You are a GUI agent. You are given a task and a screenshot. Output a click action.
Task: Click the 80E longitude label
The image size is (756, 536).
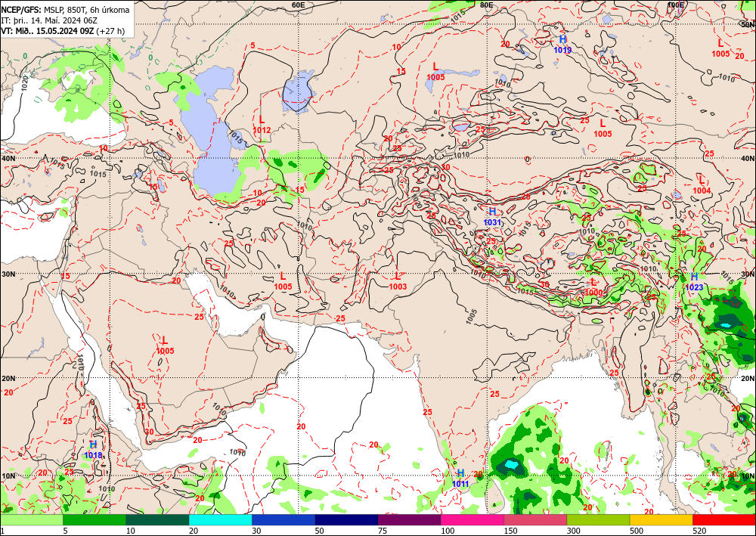coord(486,5)
